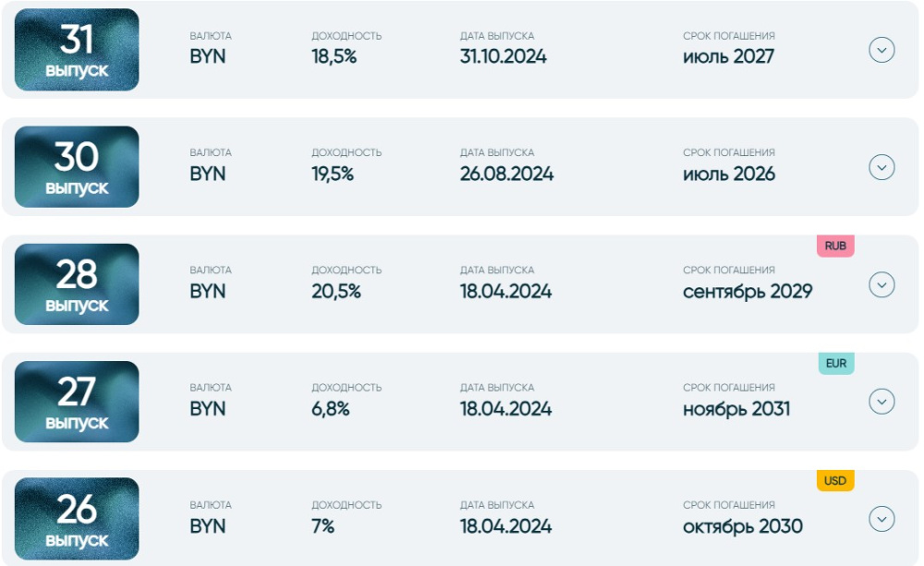The image size is (924, 566).
Task: Expand the issue 28 row chevron
Action: tap(881, 284)
